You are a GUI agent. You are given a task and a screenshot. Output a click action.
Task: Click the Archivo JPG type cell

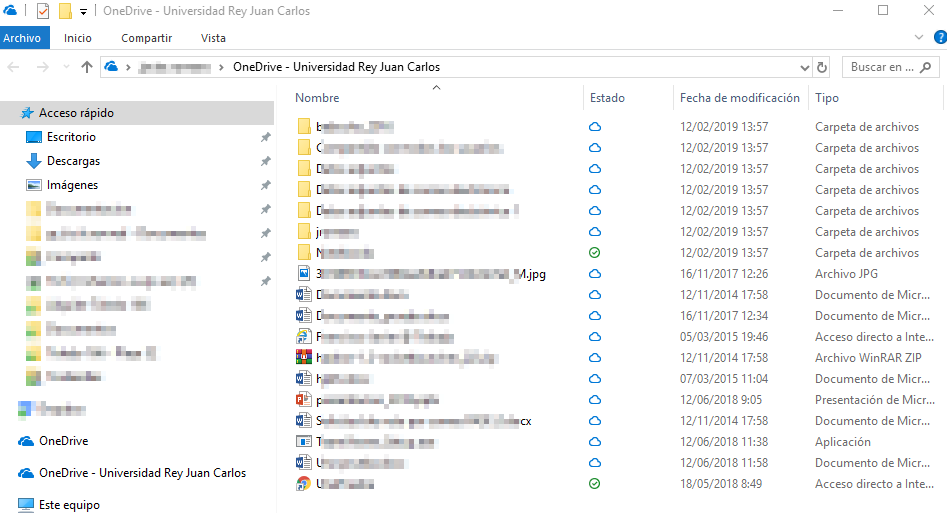point(846,274)
